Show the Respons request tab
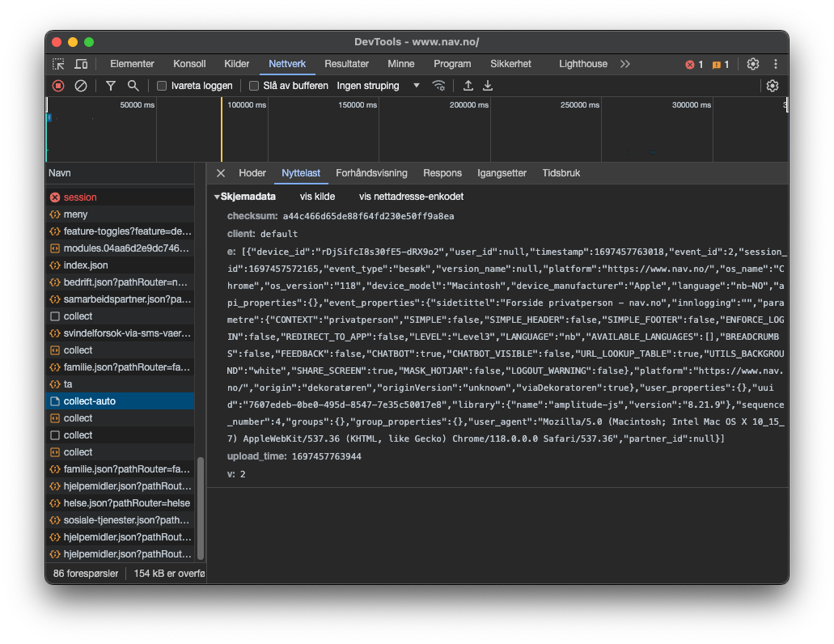The width and height of the screenshot is (834, 644). [x=442, y=173]
